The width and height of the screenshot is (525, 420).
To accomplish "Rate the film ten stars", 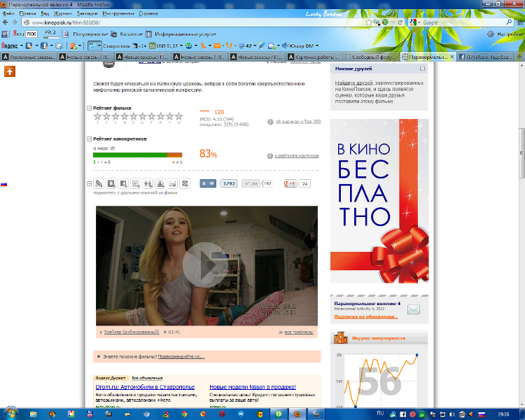I will click(178, 117).
